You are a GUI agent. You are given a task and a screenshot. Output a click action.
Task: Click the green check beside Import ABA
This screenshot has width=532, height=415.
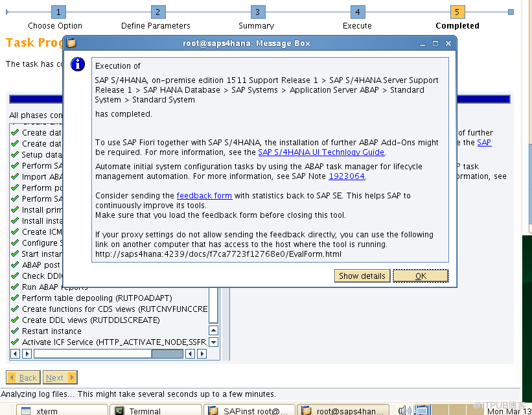point(15,176)
